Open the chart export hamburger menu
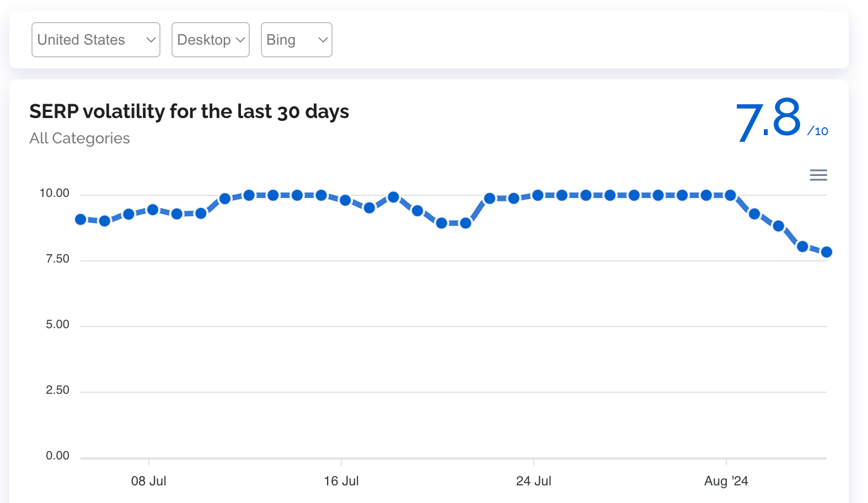This screenshot has width=868, height=503. point(818,175)
